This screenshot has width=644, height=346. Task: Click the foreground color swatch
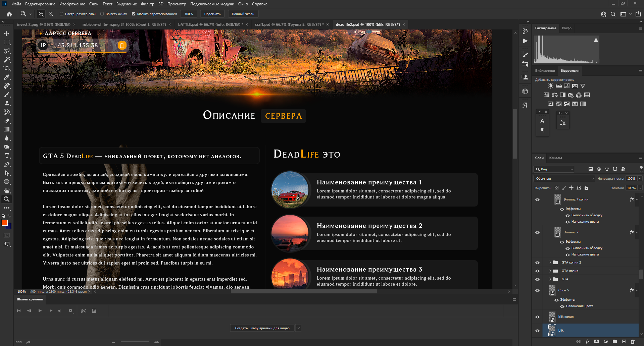tap(5, 223)
